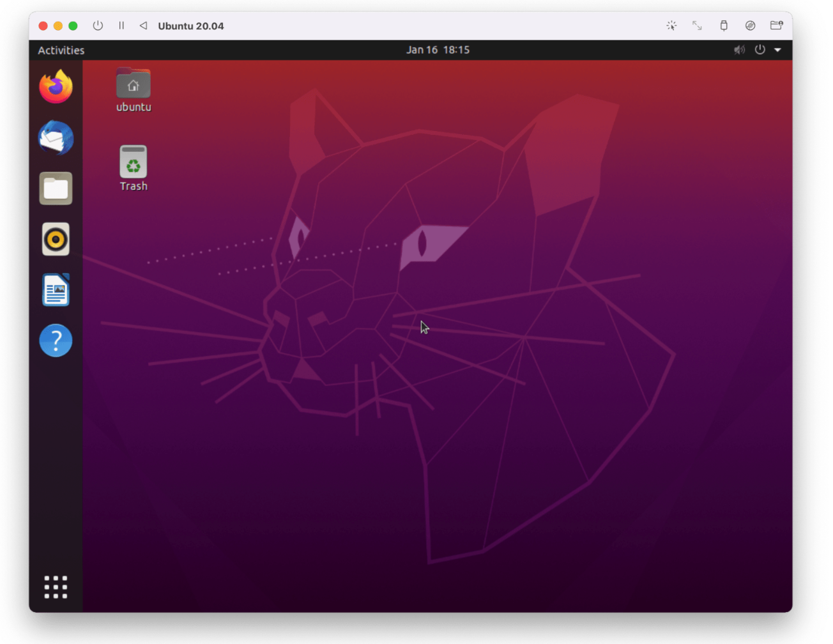
Task: Select the Trash desktop icon
Action: 134,169
